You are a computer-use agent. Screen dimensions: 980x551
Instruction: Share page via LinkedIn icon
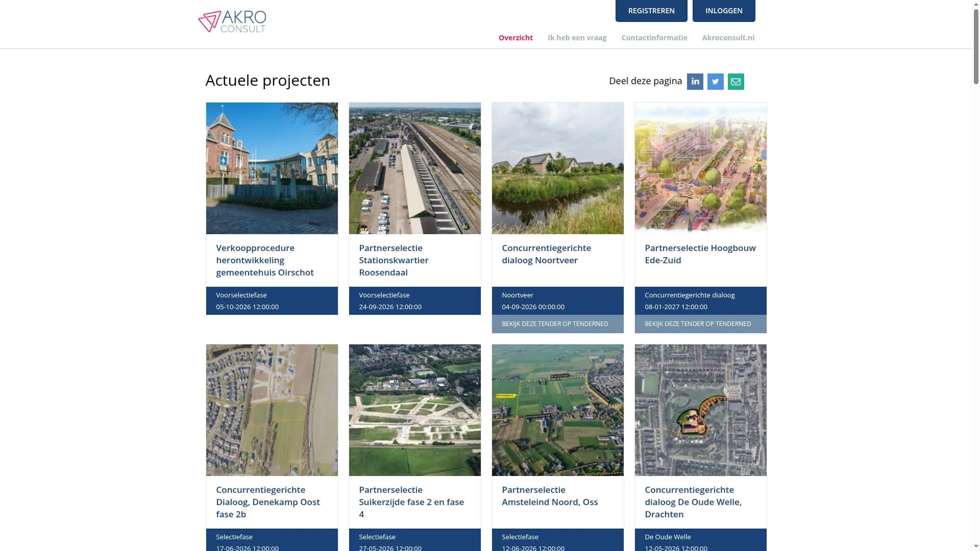tap(695, 82)
